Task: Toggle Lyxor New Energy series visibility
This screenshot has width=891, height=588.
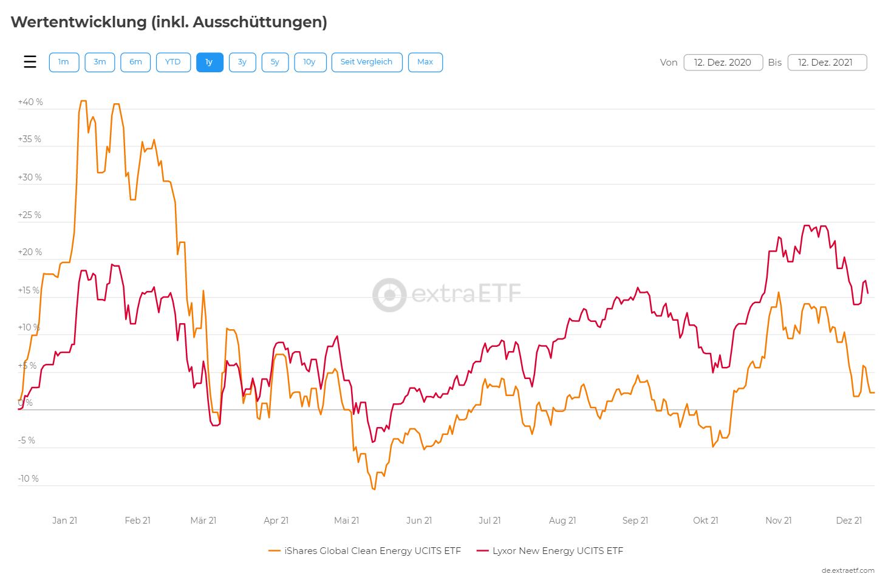Action: pyautogui.click(x=558, y=551)
